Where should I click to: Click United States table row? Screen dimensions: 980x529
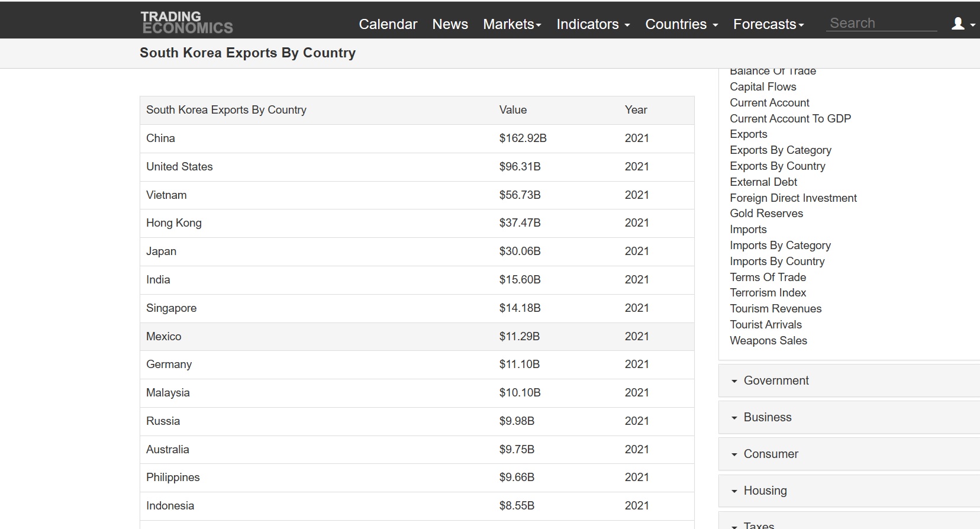417,167
